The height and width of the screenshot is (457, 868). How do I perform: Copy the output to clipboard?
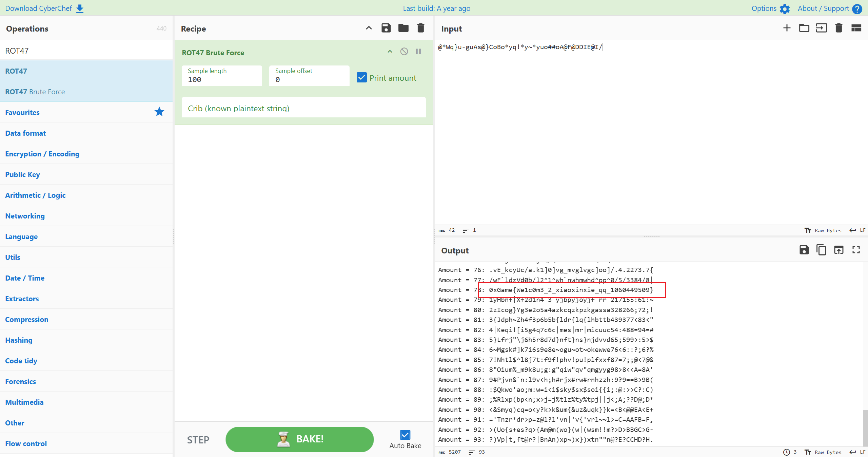pos(821,250)
